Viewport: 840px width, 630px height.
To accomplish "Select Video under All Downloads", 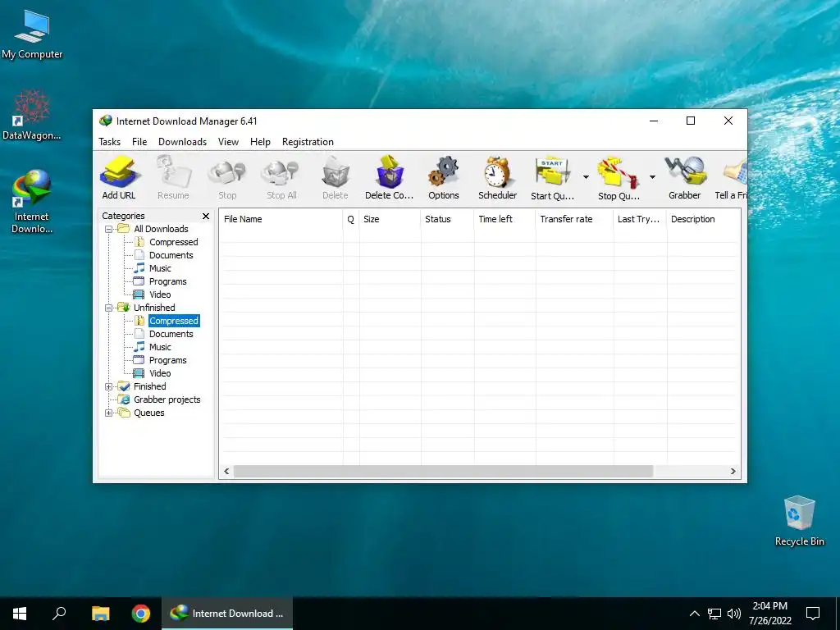I will pyautogui.click(x=160, y=294).
